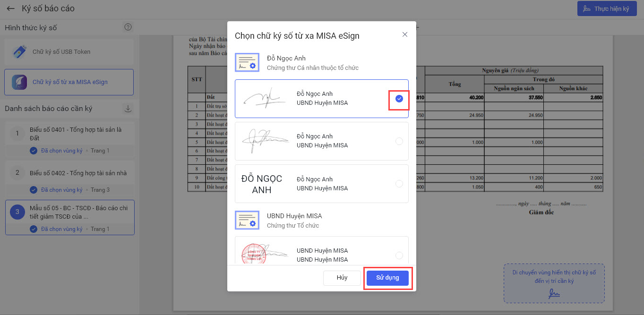This screenshot has width=644, height=315.
Task: Click the Giám đốc label in the document
Action: 541,213
